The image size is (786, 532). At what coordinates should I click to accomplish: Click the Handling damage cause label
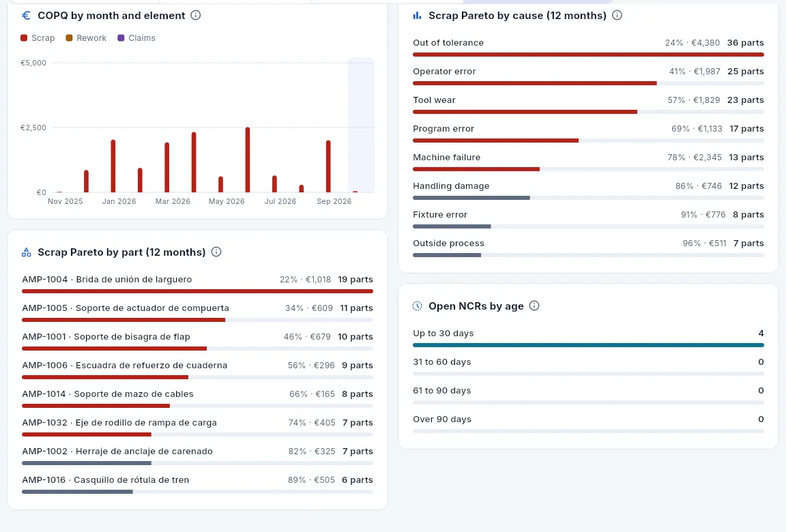pos(451,186)
